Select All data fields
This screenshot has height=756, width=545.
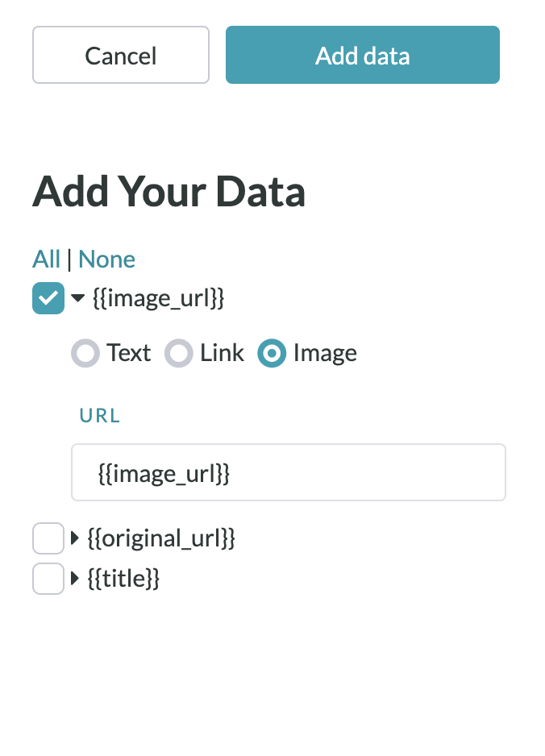click(46, 259)
